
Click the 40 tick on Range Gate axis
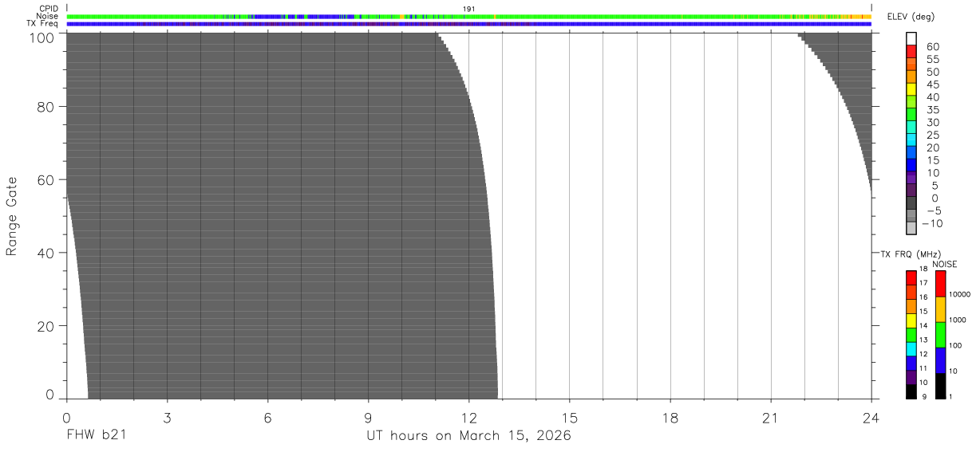tap(45, 254)
